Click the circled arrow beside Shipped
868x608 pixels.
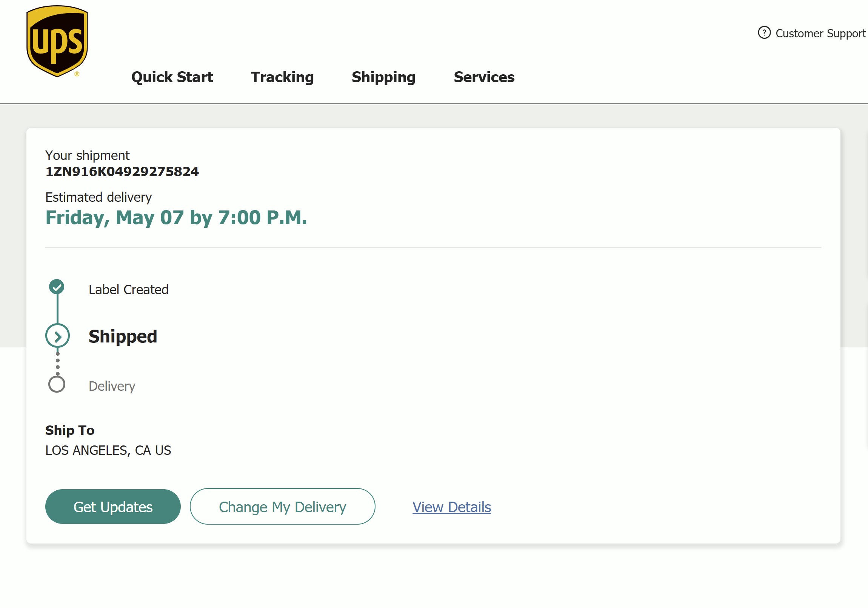point(57,336)
